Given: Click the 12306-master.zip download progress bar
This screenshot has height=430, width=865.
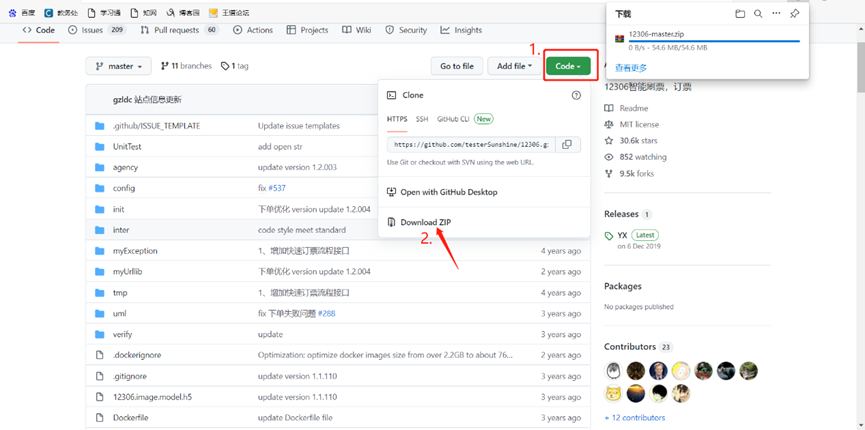Looking at the screenshot, I should coord(714,41).
